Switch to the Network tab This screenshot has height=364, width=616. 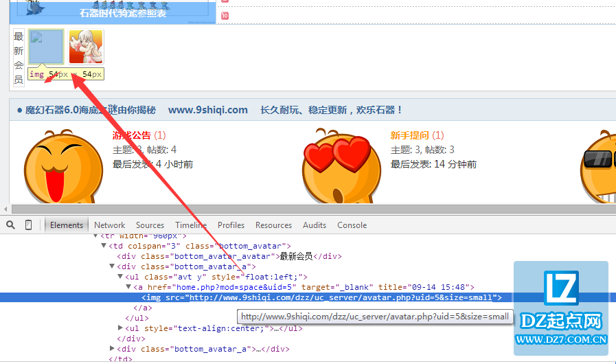[109, 225]
